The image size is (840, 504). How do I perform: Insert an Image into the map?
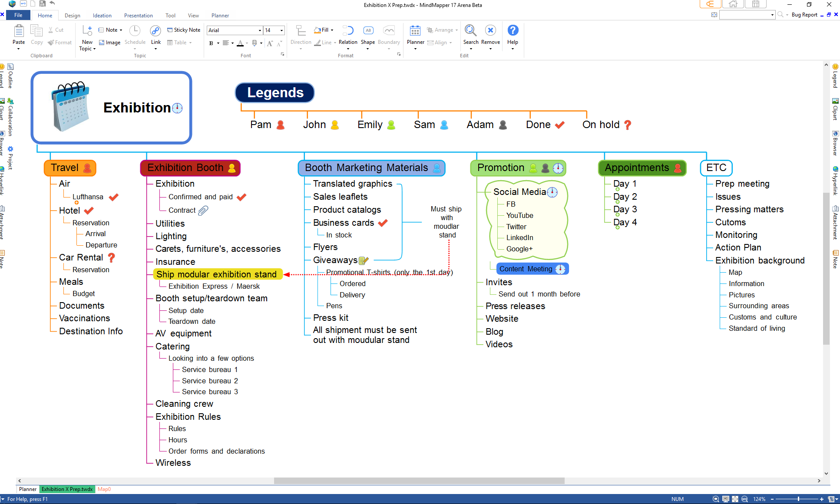click(x=109, y=42)
